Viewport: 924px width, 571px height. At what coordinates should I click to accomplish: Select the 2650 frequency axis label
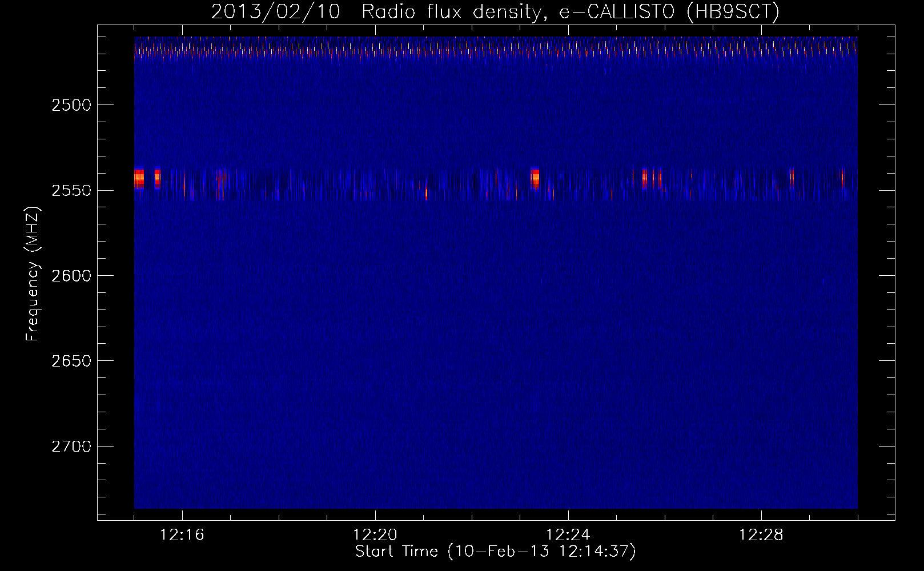71,361
